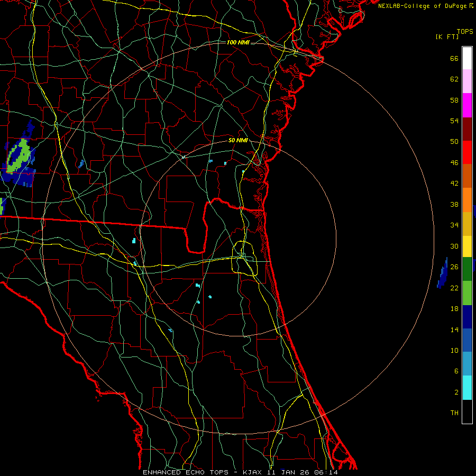This screenshot has width=476, height=476.
Task: Pick the navy blue legend swatch
Action: click(467, 317)
